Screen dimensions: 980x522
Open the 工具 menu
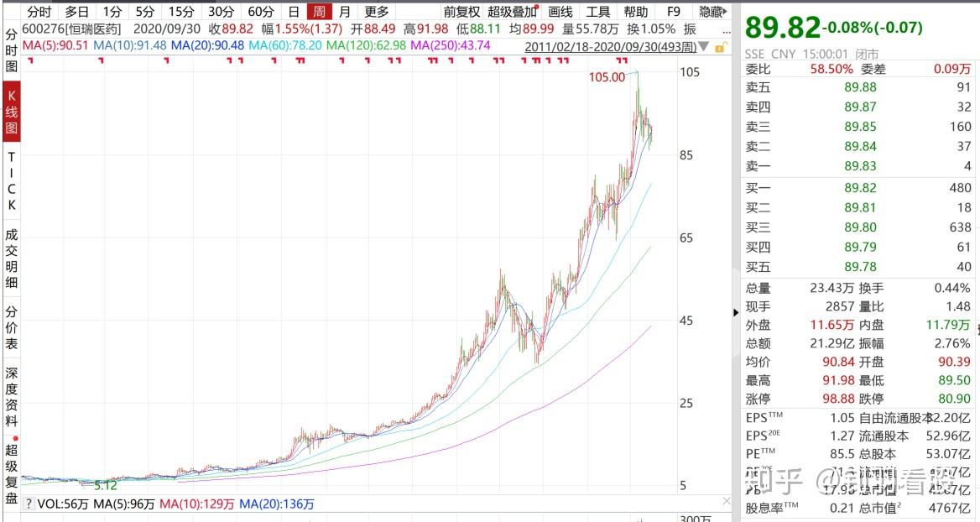click(598, 12)
